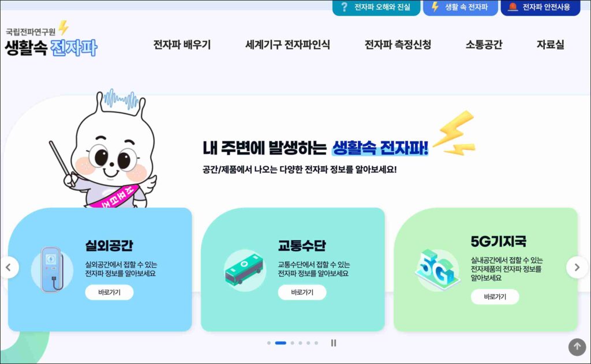Open 전자파 오해와 진실 with question mark icon
591x364 pixels.
click(x=376, y=7)
